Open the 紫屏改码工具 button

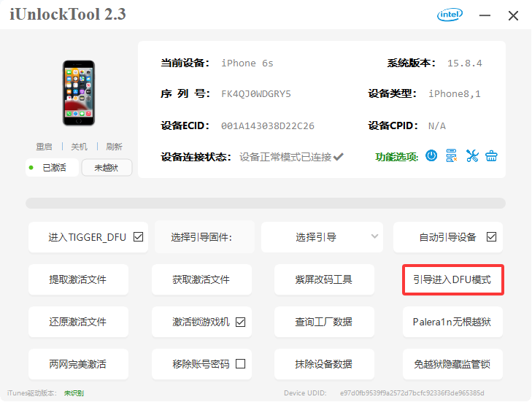pyautogui.click(x=324, y=279)
